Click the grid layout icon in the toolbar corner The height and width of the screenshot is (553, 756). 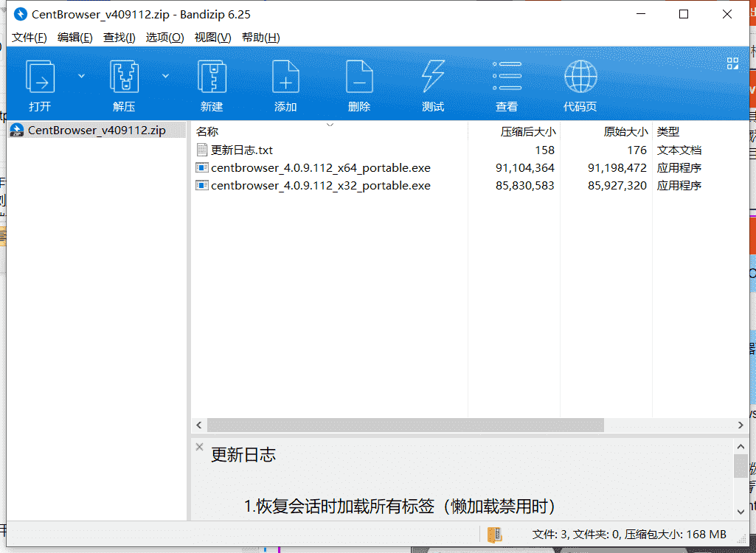732,63
